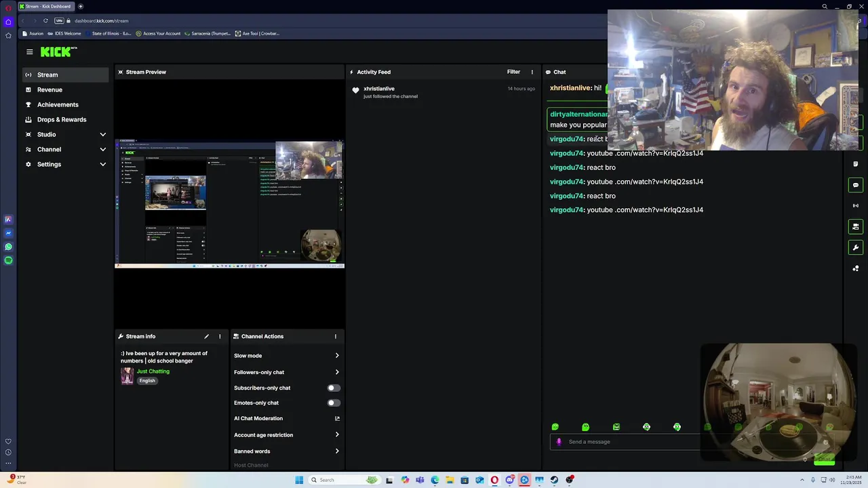Open Banned words arrow
Screen dimensions: 868x488
[x=337, y=451]
